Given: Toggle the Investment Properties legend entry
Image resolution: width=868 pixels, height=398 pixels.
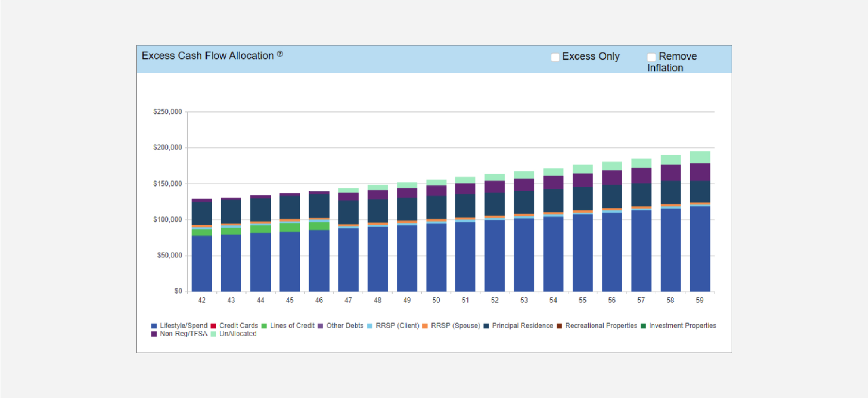Looking at the screenshot, I should tap(682, 326).
